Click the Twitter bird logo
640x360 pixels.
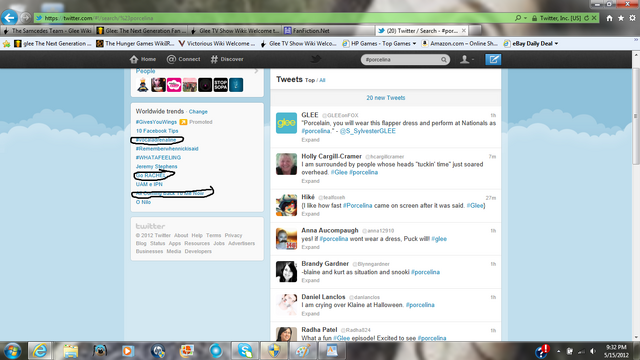[316, 59]
